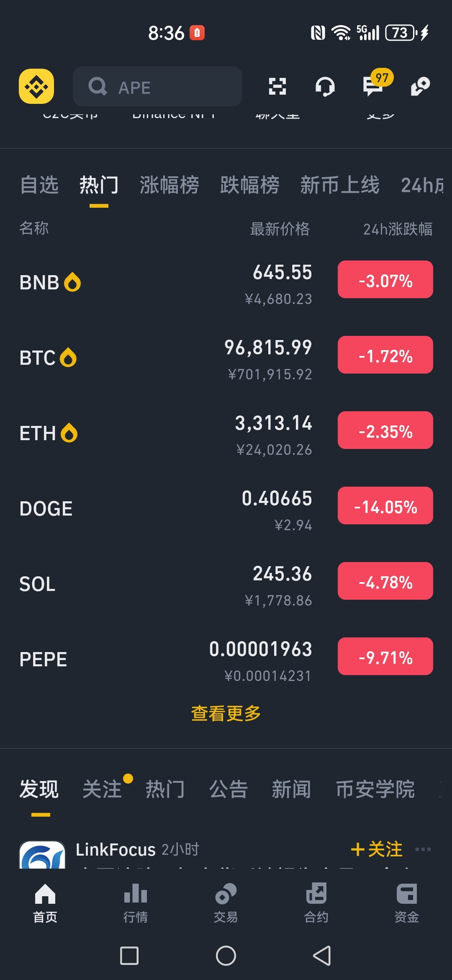
Task: Click 查看更多 to view more coins
Action: (x=226, y=713)
